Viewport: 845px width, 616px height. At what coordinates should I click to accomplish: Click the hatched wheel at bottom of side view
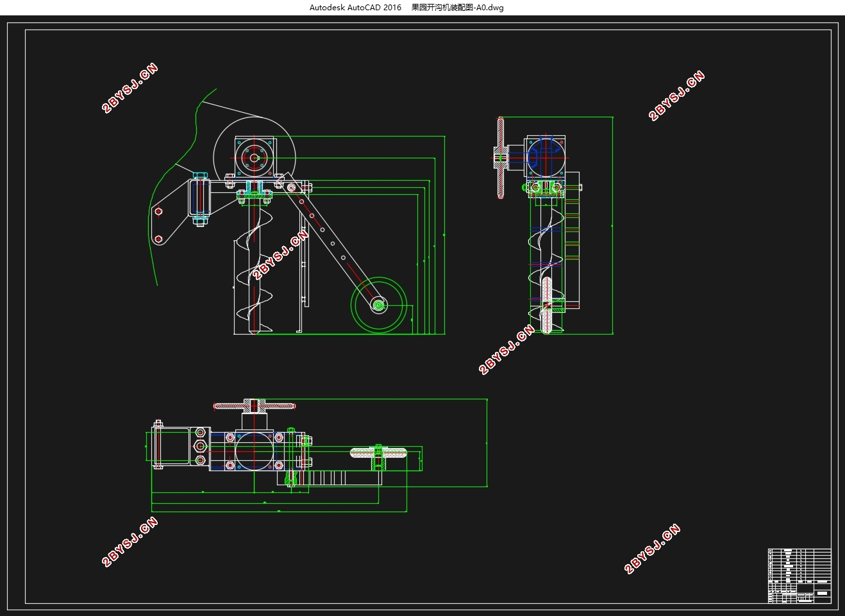(x=547, y=306)
